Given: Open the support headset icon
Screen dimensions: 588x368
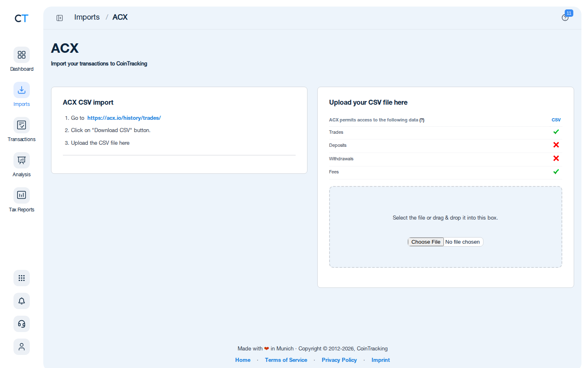Looking at the screenshot, I should click(22, 324).
